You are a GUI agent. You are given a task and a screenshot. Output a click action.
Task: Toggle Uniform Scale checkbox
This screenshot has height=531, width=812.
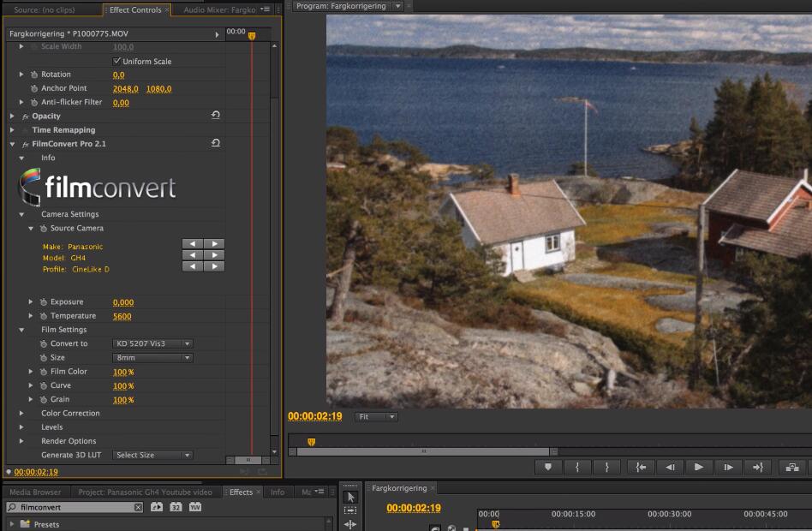(117, 61)
